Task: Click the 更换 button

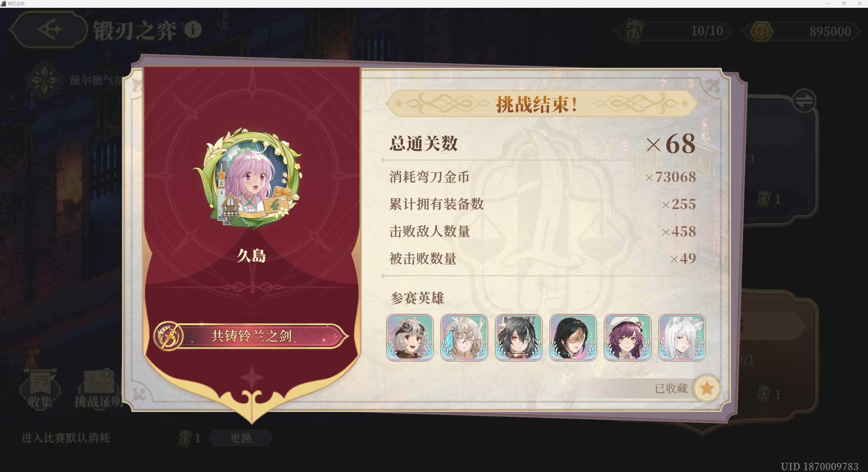Action: pyautogui.click(x=241, y=438)
